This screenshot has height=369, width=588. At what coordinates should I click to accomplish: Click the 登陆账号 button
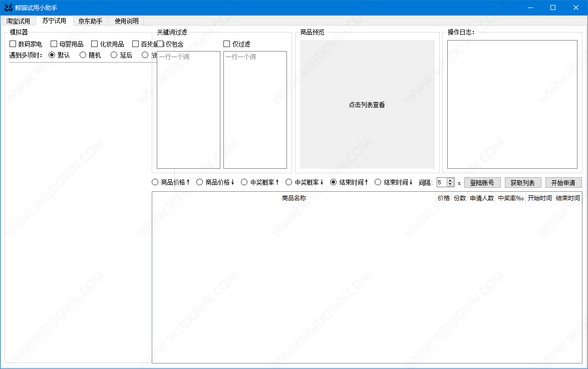coord(482,183)
